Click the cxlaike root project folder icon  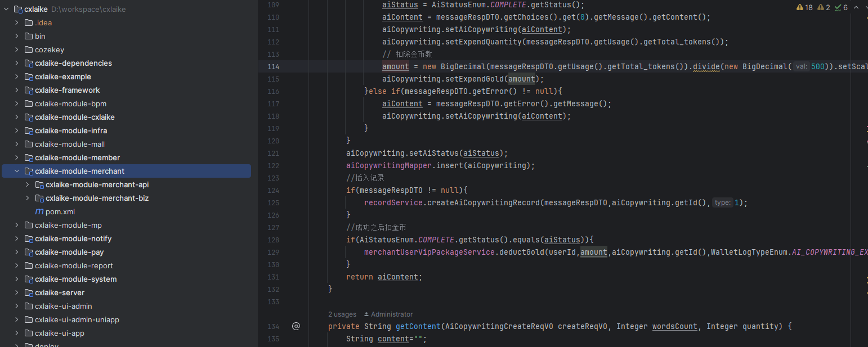18,9
